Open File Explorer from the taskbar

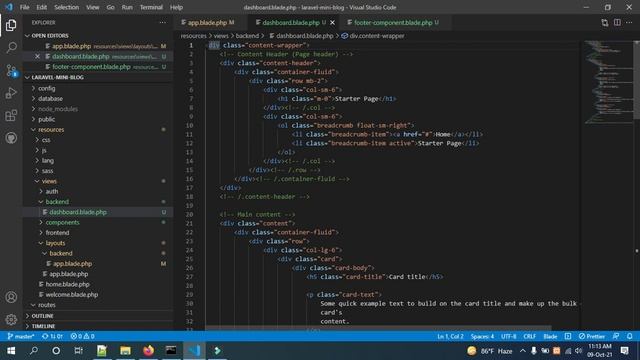(125, 351)
